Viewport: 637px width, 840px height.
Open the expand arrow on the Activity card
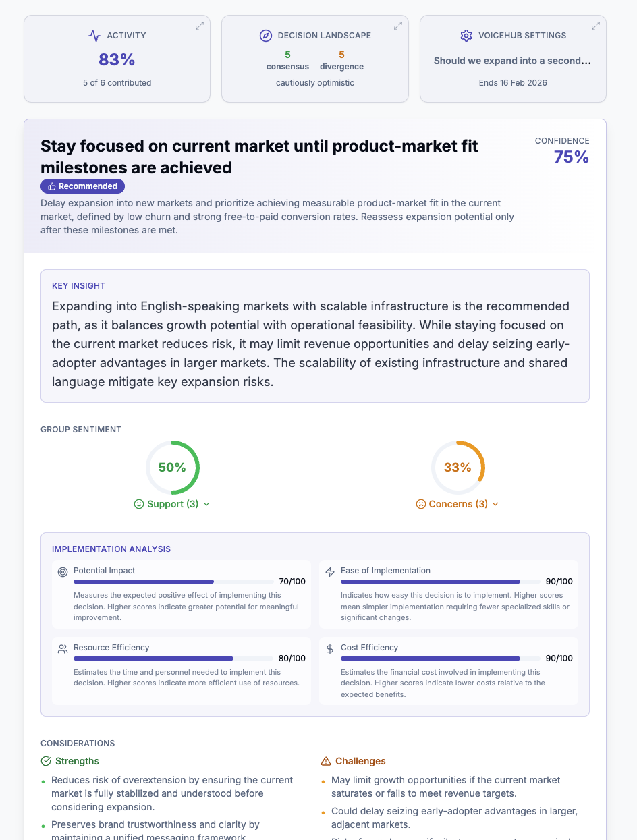[x=199, y=26]
